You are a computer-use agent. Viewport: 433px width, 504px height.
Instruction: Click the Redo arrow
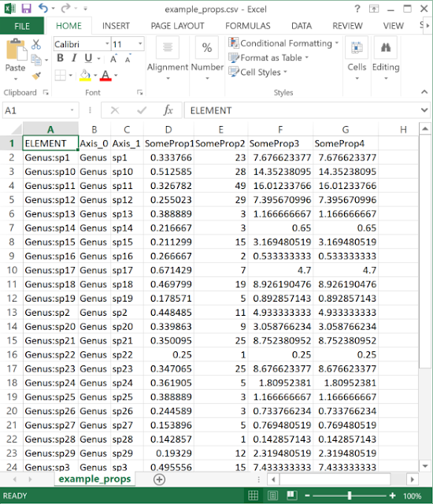(x=65, y=9)
